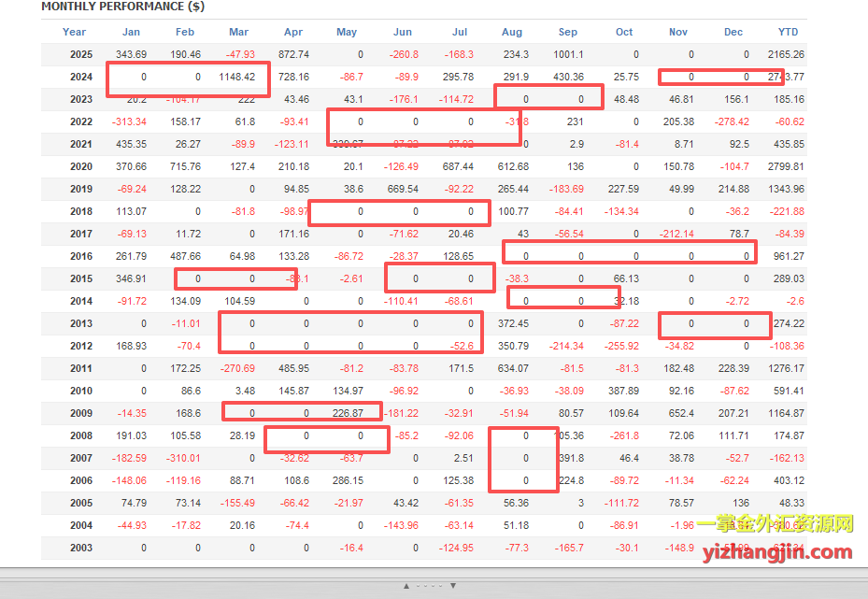Click the 2020 year row label
Screen dimensions: 868x599
[81, 166]
